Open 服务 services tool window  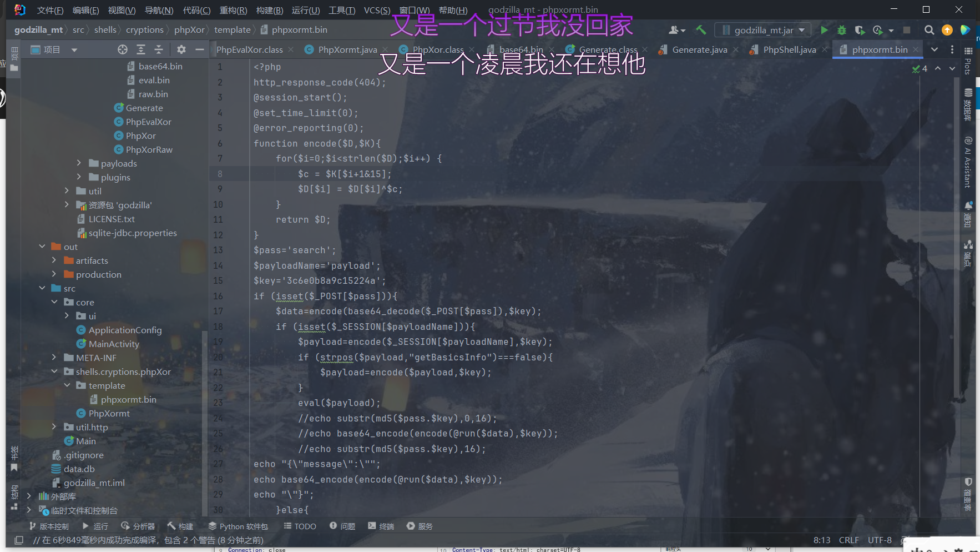coord(420,526)
